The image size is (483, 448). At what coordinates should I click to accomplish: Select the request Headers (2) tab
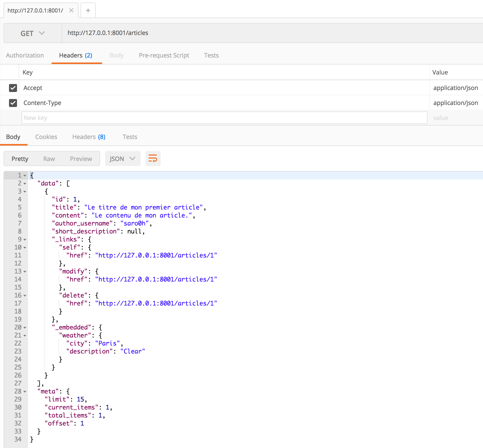76,55
